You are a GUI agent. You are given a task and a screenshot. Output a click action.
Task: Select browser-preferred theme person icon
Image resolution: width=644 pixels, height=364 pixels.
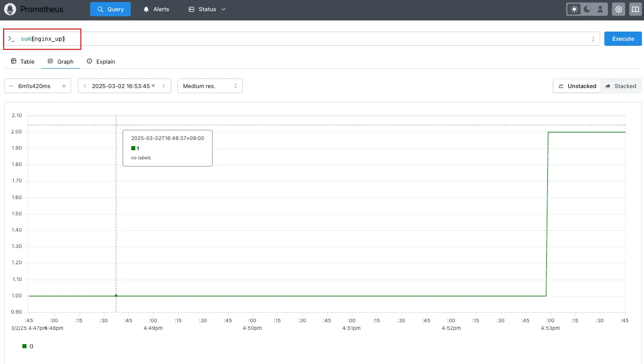tap(600, 9)
